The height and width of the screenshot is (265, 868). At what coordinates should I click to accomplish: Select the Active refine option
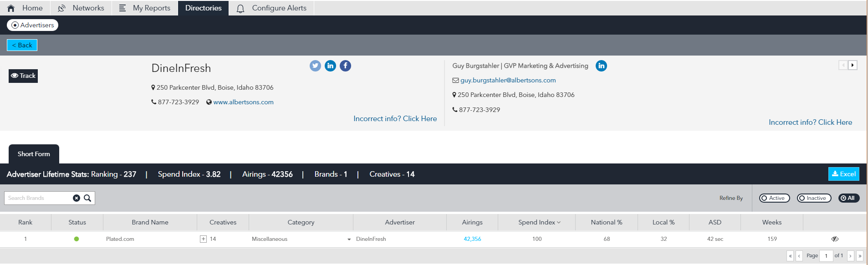pos(774,198)
